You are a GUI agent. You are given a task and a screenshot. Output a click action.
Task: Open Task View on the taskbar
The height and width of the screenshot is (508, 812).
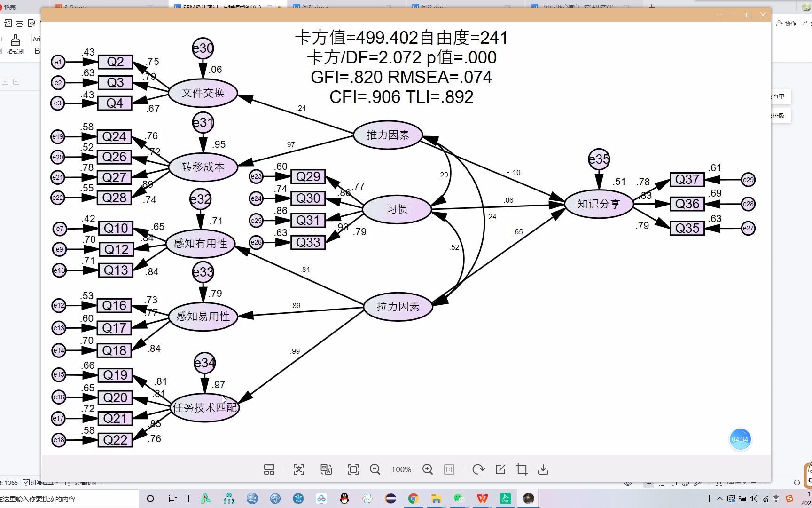click(172, 499)
